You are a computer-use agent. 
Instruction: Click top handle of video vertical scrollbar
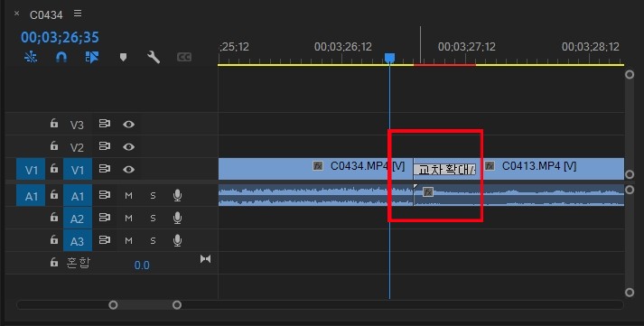click(x=630, y=74)
